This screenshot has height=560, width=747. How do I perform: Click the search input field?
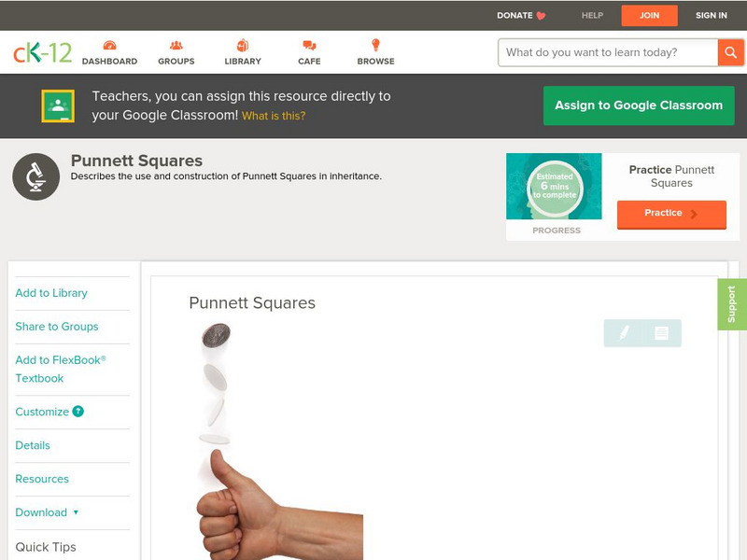pos(608,52)
